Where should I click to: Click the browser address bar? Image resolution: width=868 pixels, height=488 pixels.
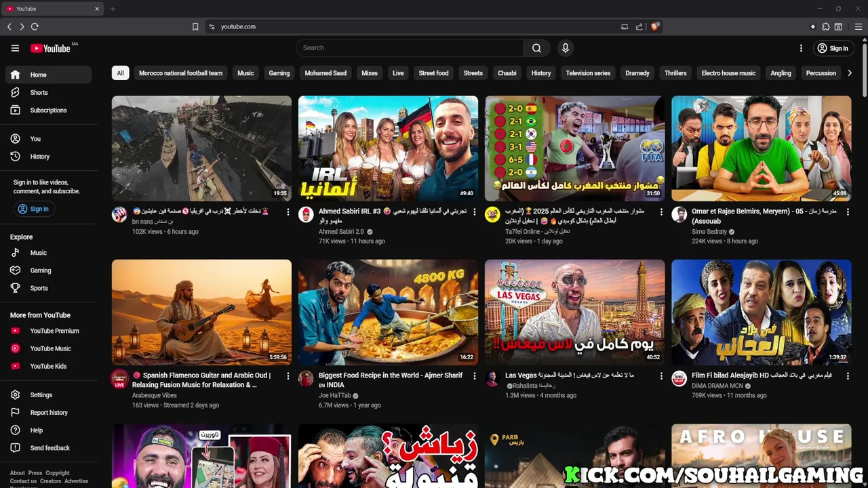pos(414,26)
